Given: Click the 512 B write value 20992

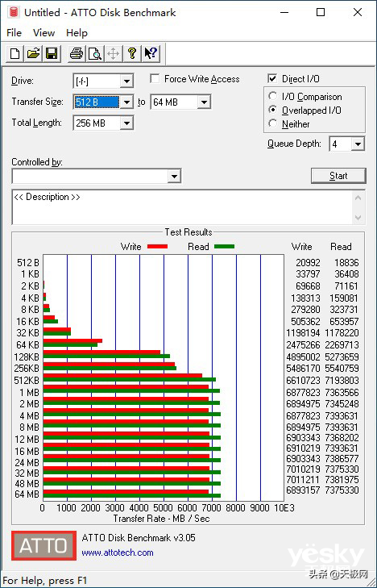Looking at the screenshot, I should pyautogui.click(x=308, y=262).
